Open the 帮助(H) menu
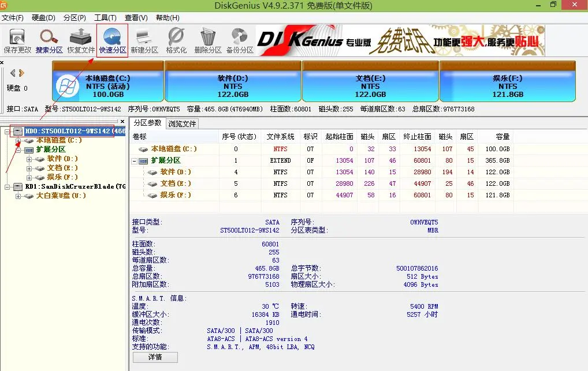Viewport: 588px width, 371px height. 168,18
